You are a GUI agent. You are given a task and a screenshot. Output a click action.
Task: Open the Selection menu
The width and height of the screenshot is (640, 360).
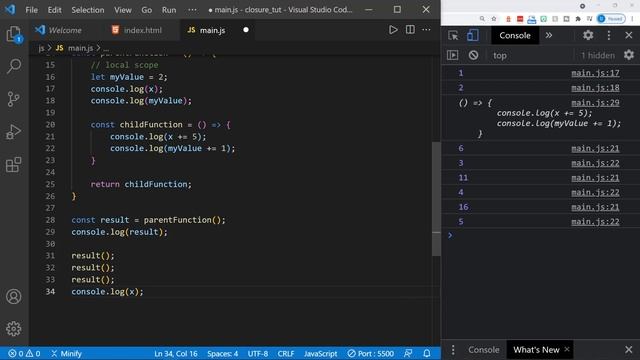point(88,10)
